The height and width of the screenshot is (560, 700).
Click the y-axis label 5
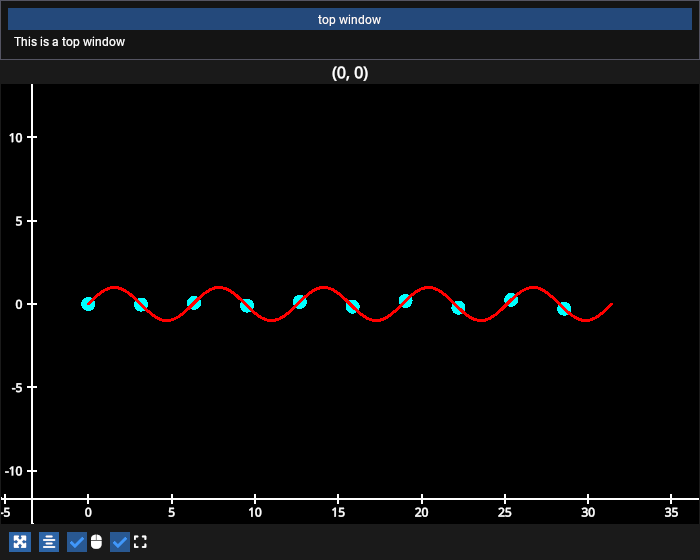point(19,221)
